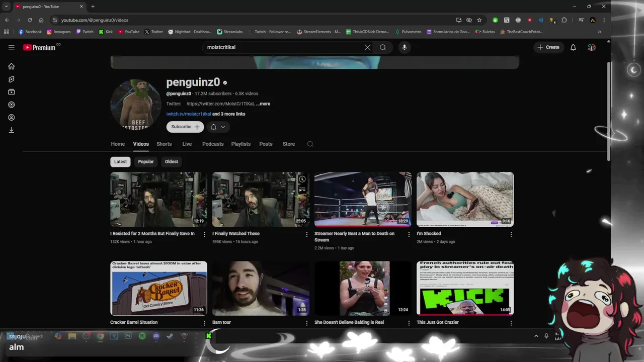Open the browser home page
644x362 pixels.
[41, 20]
